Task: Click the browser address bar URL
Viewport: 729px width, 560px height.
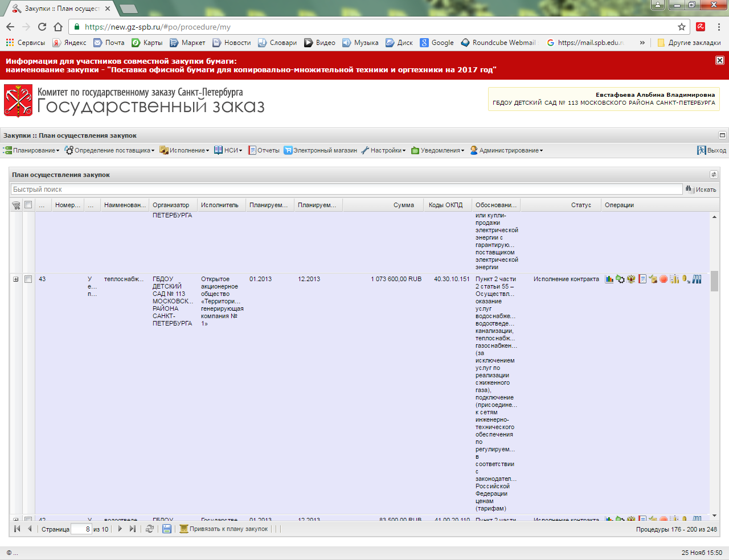Action: (x=158, y=27)
